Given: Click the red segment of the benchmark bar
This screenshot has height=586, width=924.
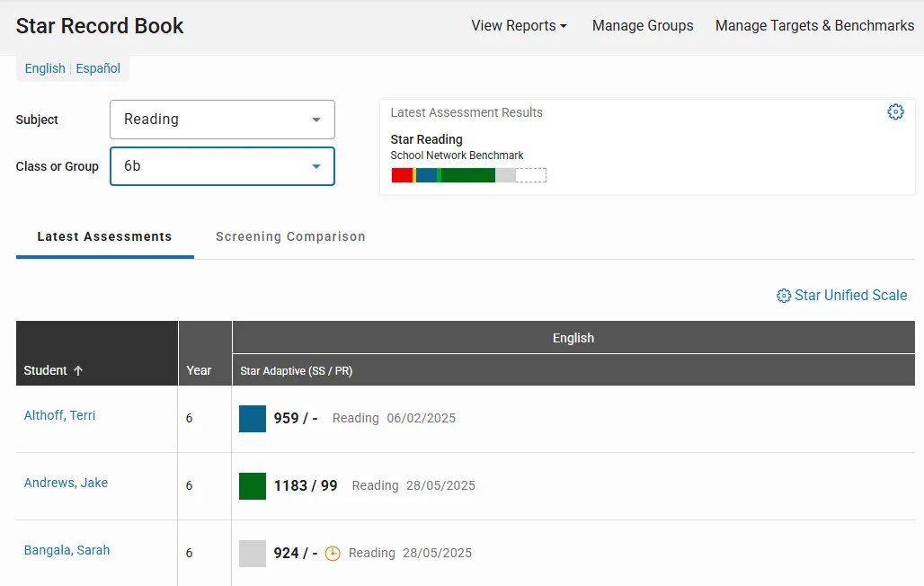Looking at the screenshot, I should (402, 175).
